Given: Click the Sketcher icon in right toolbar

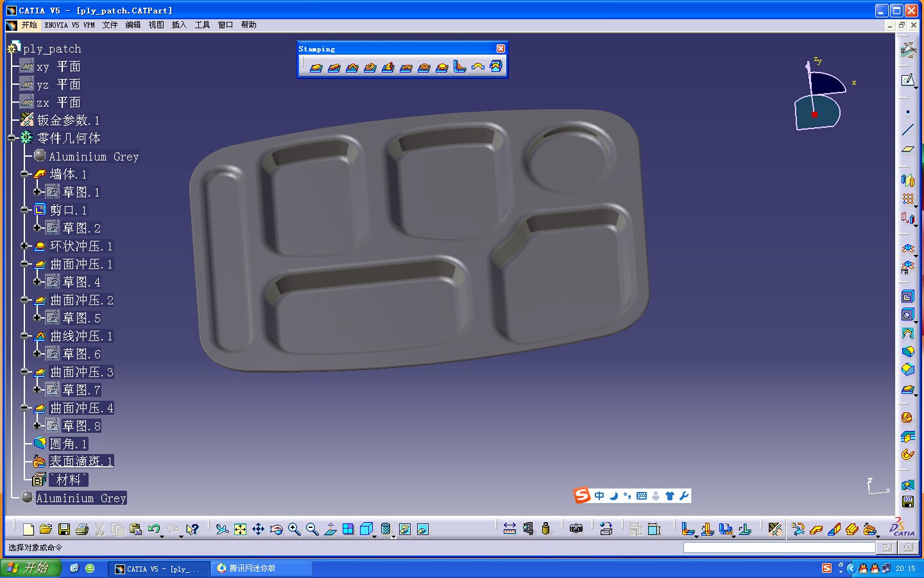Looking at the screenshot, I should click(907, 80).
